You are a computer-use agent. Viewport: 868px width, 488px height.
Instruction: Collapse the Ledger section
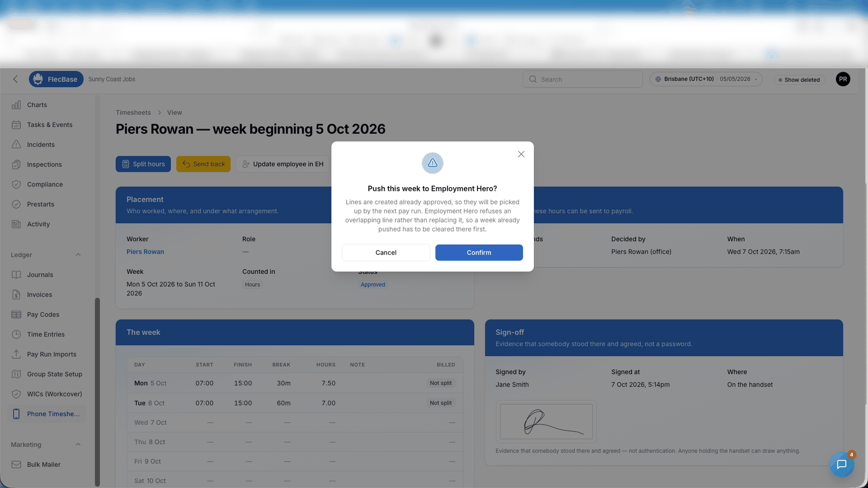(x=78, y=255)
